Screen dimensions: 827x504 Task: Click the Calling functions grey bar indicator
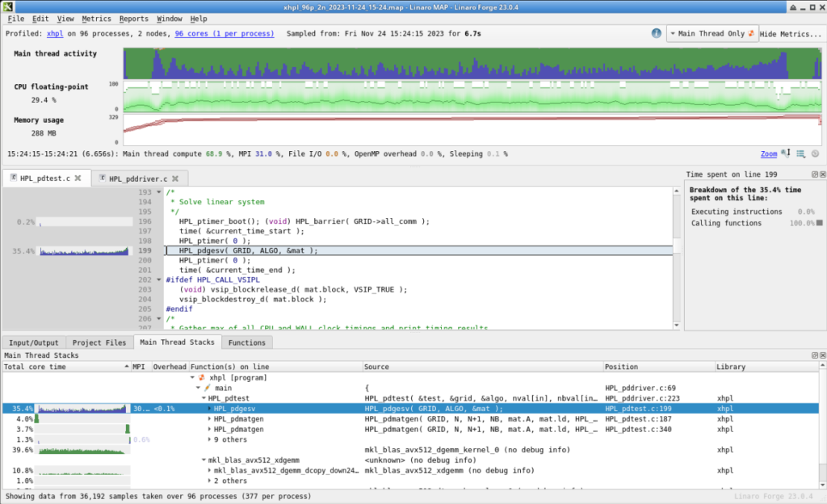(x=819, y=223)
